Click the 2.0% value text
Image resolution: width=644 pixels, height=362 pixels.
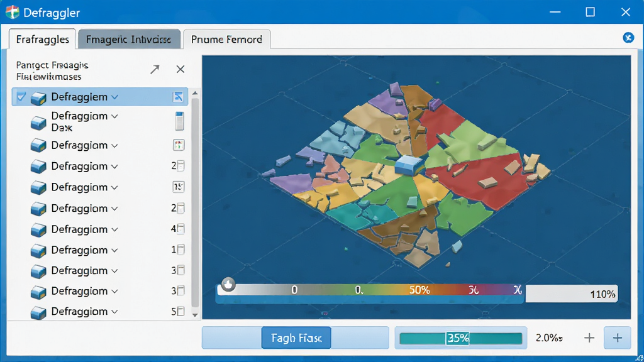tap(548, 337)
